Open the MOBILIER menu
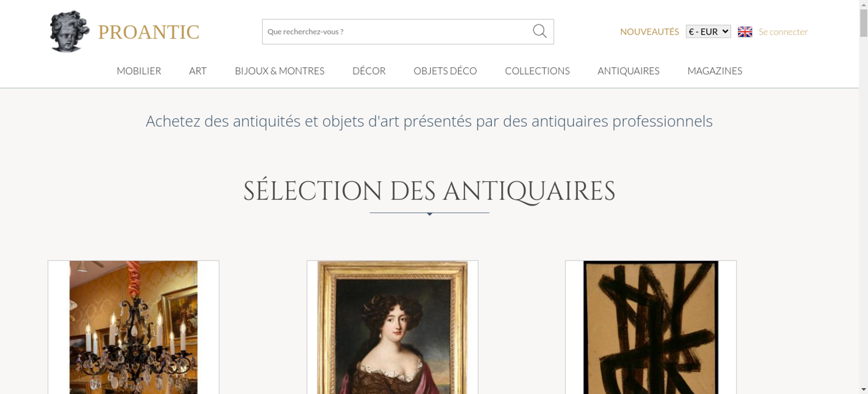This screenshot has height=394, width=868. click(139, 71)
